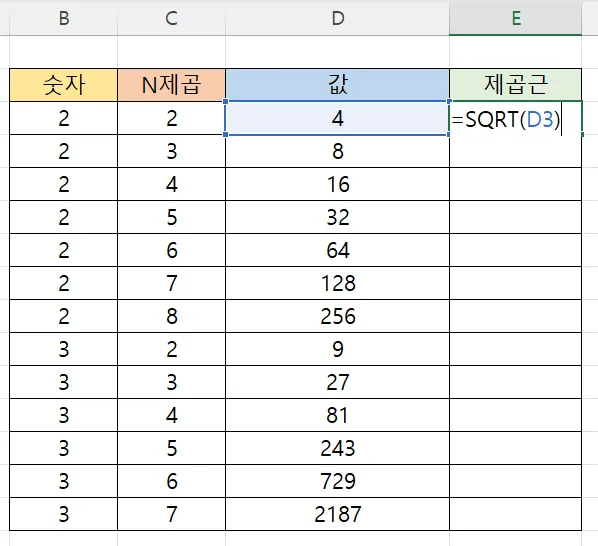The width and height of the screenshot is (598, 546).
Task: Select empty 제곱근 cell in the 값 256 row
Action: coord(516,316)
